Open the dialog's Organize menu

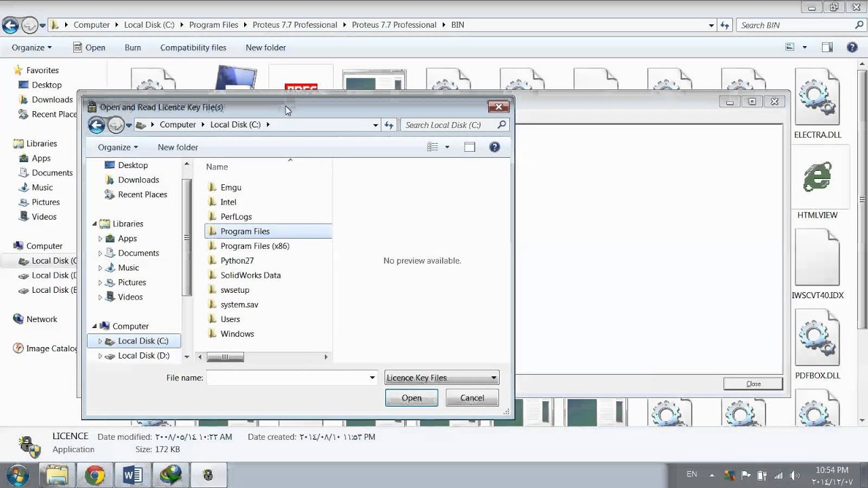point(117,147)
